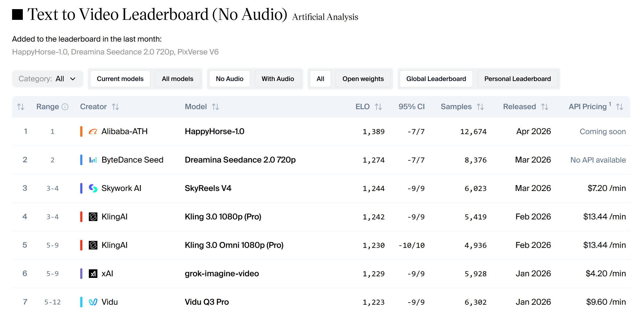The image size is (644, 316).
Task: Sort by Samples column arrows
Action: click(480, 107)
